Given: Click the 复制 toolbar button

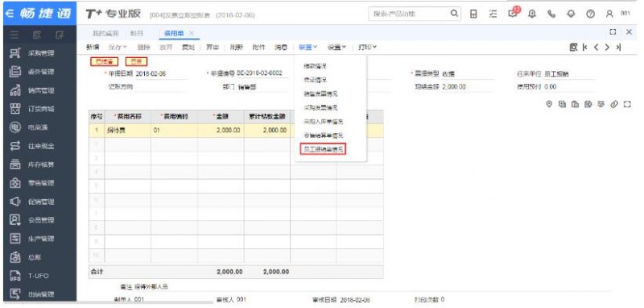Looking at the screenshot, I should (x=188, y=48).
